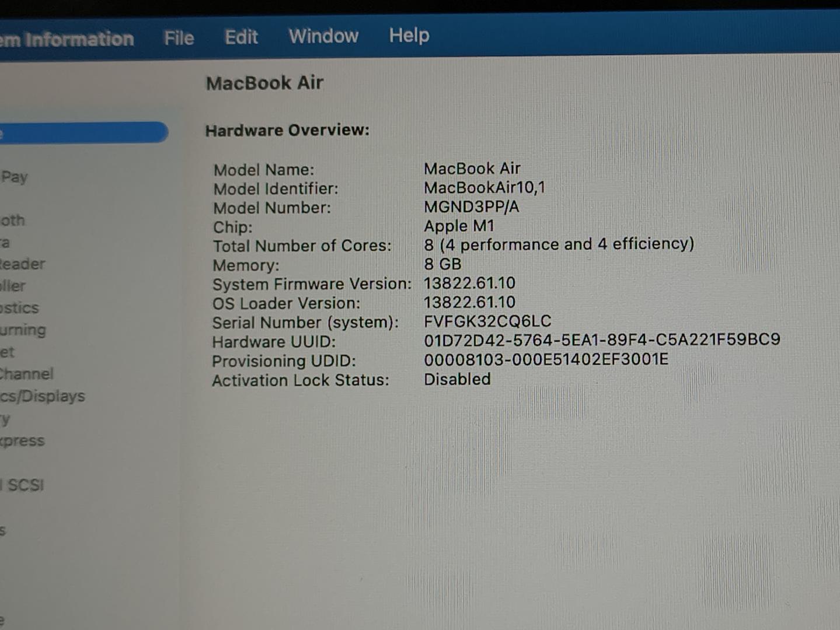The image size is (840, 630).
Task: Click the value "MacBookAir10,1"
Action: point(485,187)
